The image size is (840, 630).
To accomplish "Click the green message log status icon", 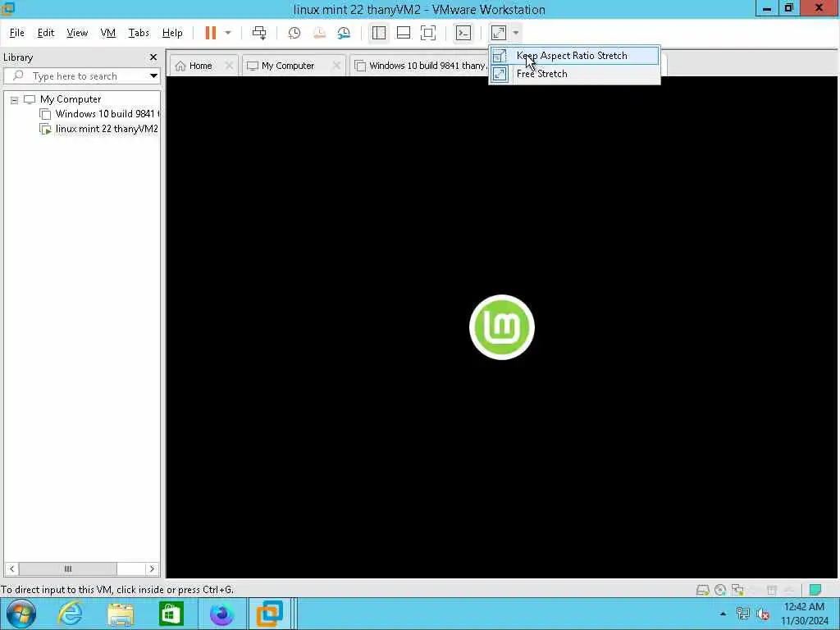I will point(815,590).
